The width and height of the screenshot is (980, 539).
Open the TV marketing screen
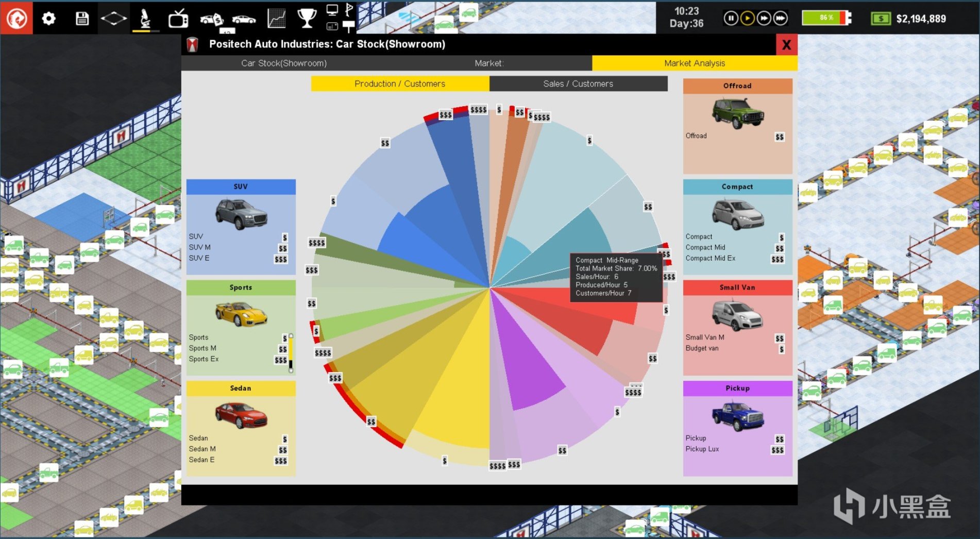178,19
